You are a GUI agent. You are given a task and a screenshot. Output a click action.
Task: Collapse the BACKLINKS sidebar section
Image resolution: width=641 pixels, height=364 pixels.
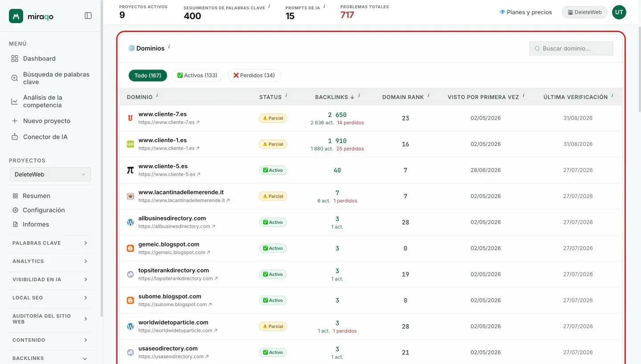pyautogui.click(x=50, y=358)
